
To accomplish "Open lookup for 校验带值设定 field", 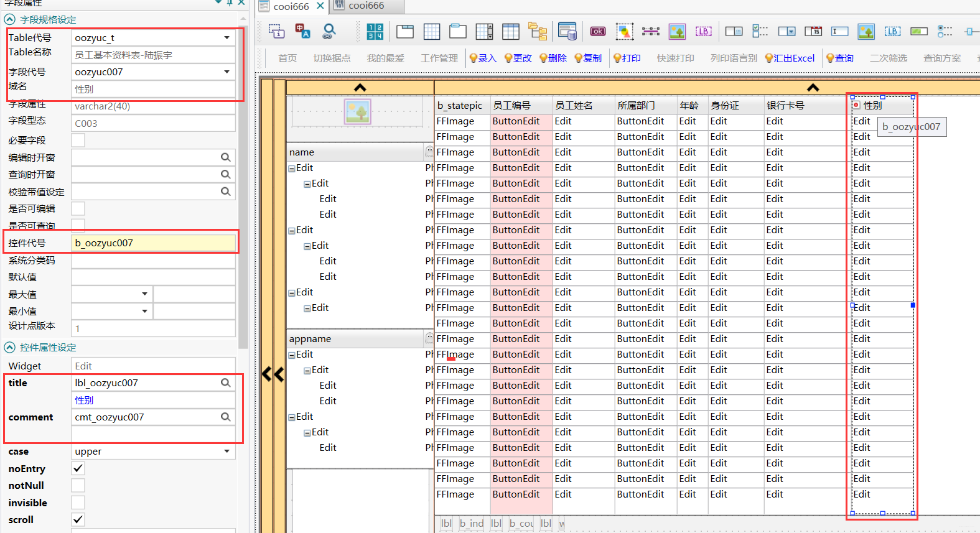I will [226, 192].
